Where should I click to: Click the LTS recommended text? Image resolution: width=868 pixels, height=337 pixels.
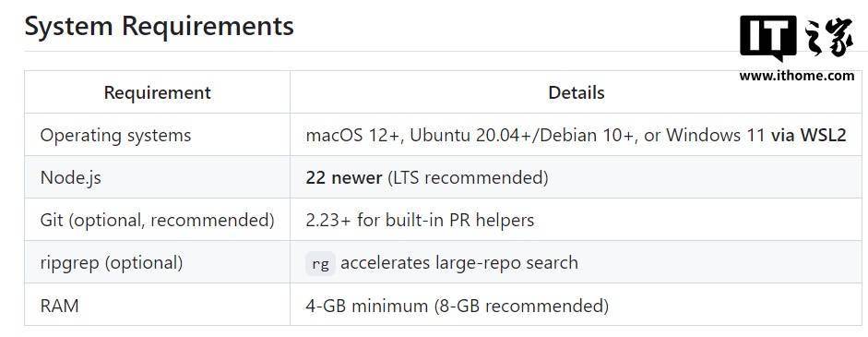468,178
